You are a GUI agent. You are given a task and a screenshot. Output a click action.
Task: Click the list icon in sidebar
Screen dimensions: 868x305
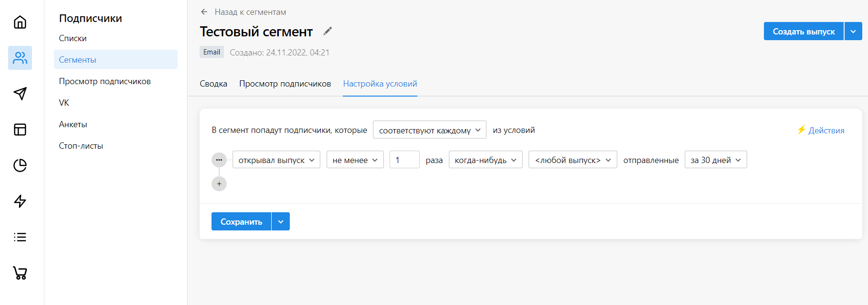(x=20, y=237)
